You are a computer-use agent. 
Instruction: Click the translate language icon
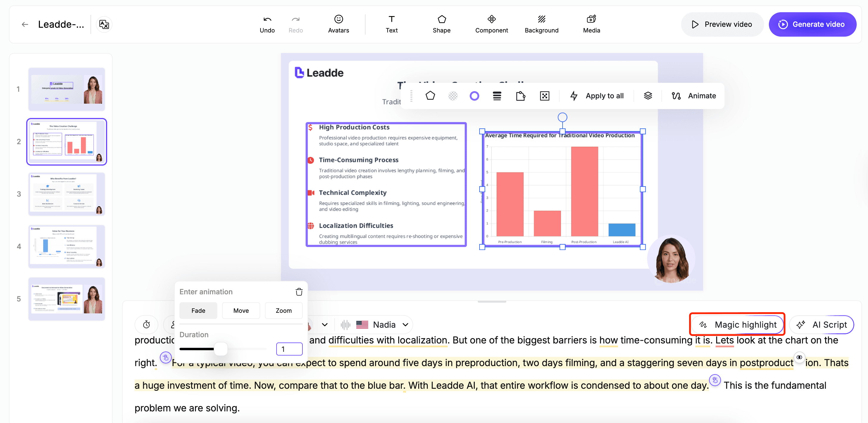click(104, 24)
